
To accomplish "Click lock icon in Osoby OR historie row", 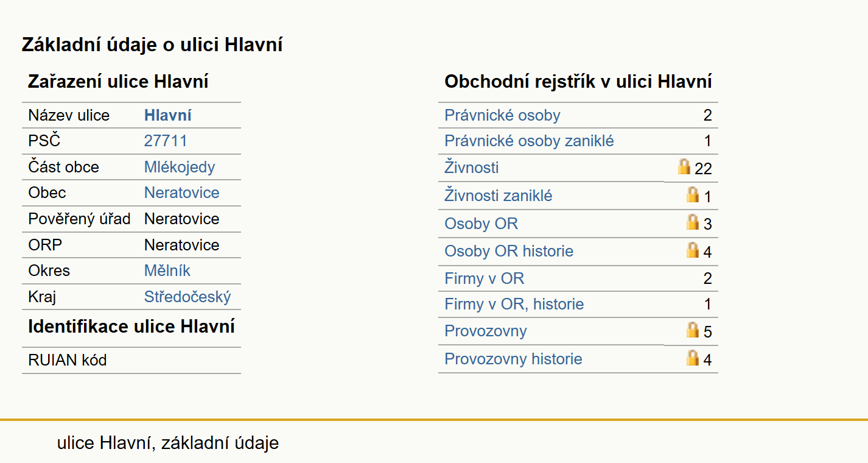I will pos(693,250).
